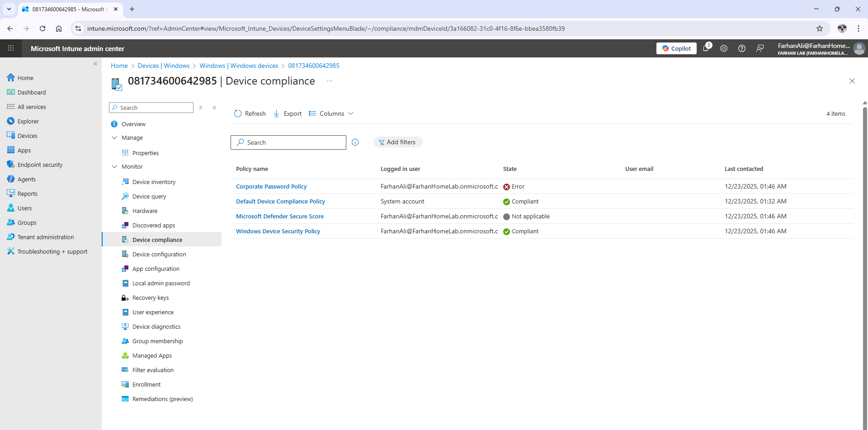Export the compliance list
Image resolution: width=868 pixels, height=430 pixels.
[x=288, y=113]
